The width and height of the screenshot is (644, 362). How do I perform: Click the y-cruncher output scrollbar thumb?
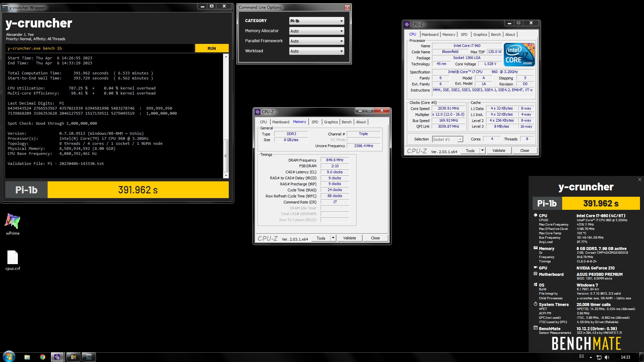pyautogui.click(x=226, y=156)
